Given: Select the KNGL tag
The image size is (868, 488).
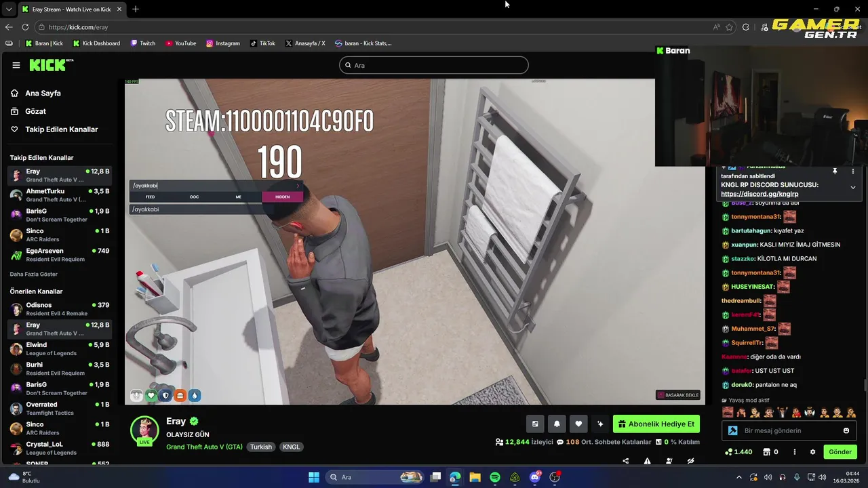Looking at the screenshot, I should pos(291,447).
